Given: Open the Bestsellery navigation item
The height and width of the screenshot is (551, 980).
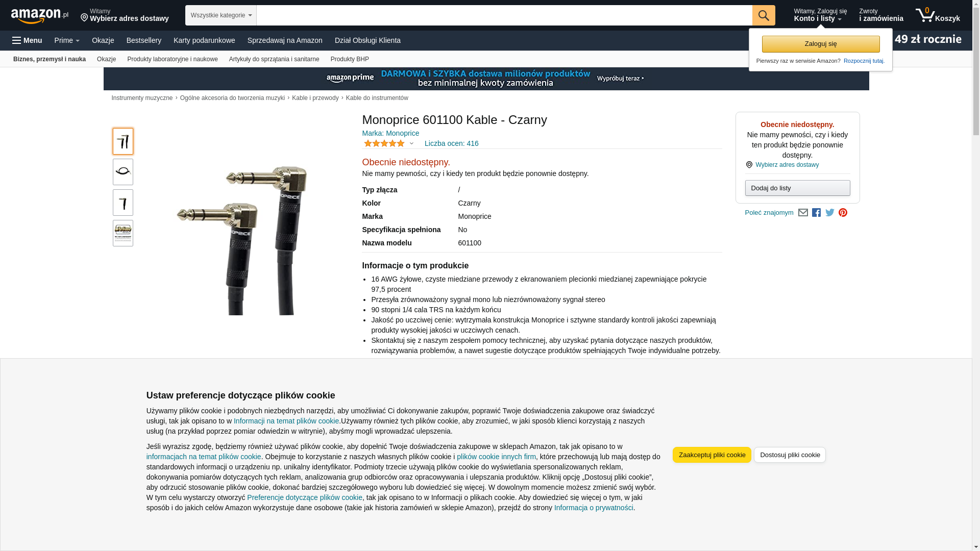Looking at the screenshot, I should (144, 40).
